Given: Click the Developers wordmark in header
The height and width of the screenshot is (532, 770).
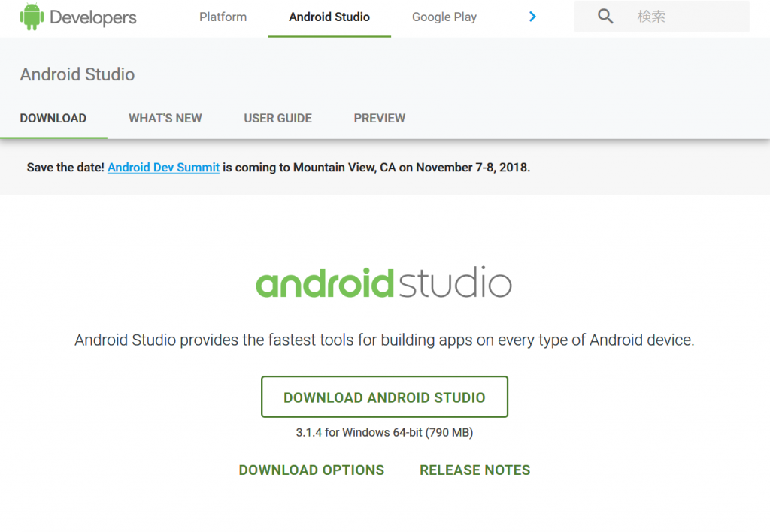Looking at the screenshot, I should point(93,17).
